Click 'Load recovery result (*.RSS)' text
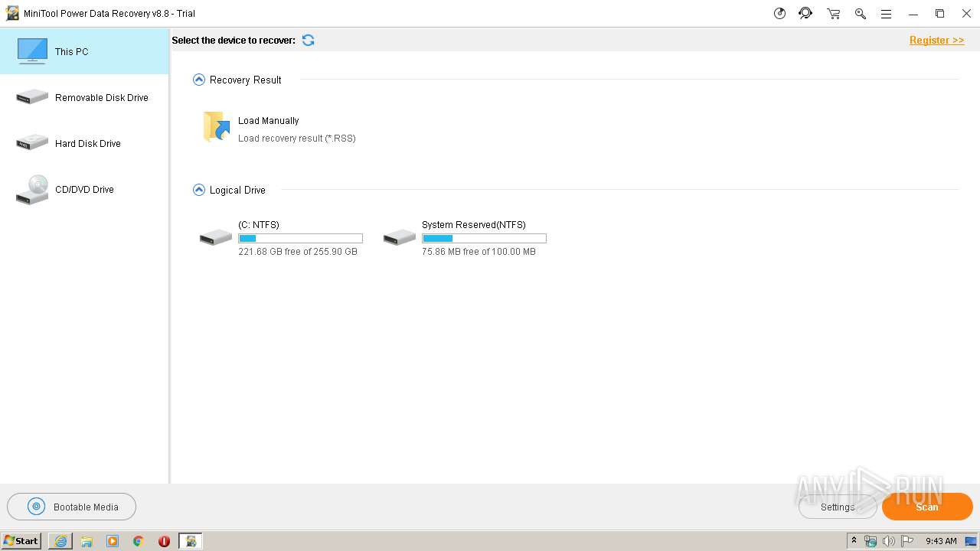Viewport: 980px width, 551px height. (x=297, y=139)
